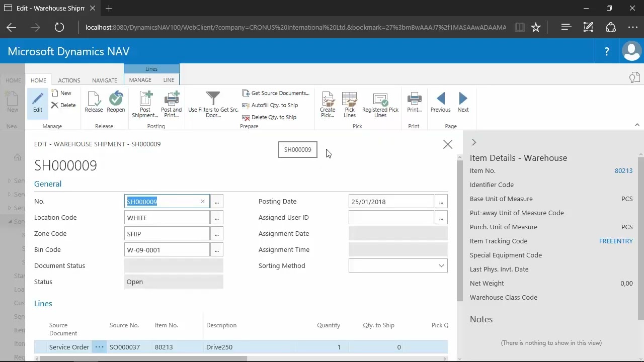Collapse the General section header
This screenshot has width=644, height=362.
click(x=48, y=184)
